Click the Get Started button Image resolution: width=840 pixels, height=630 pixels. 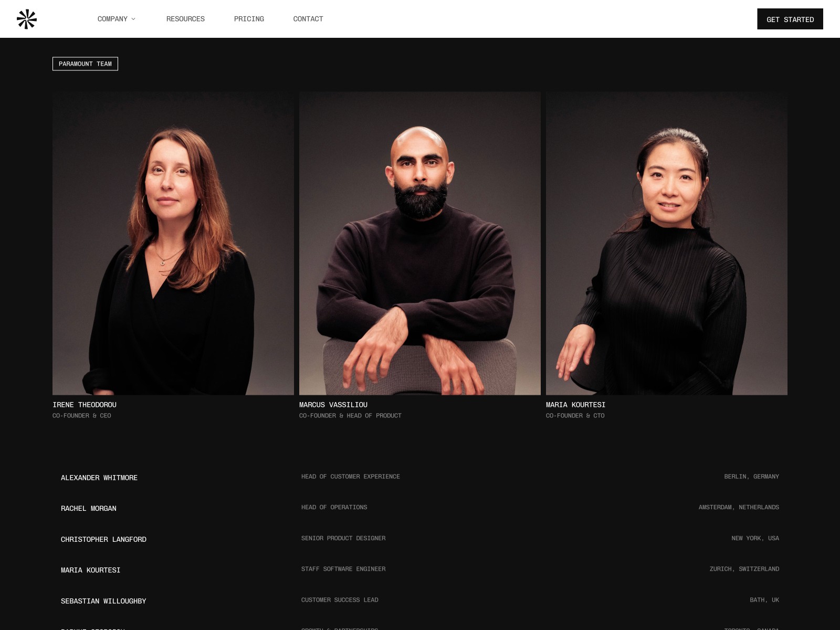point(790,19)
